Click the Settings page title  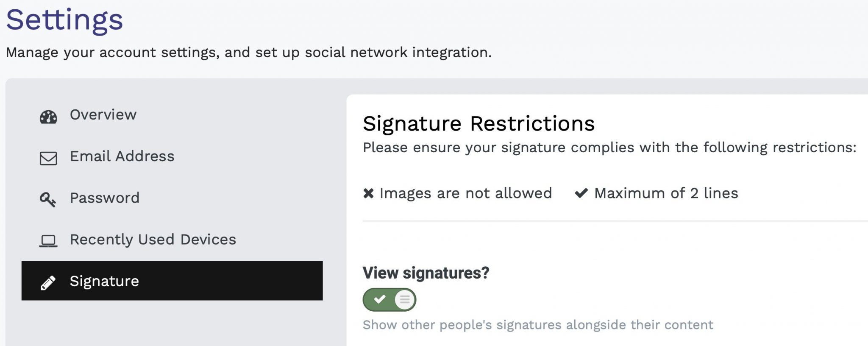pyautogui.click(x=64, y=20)
